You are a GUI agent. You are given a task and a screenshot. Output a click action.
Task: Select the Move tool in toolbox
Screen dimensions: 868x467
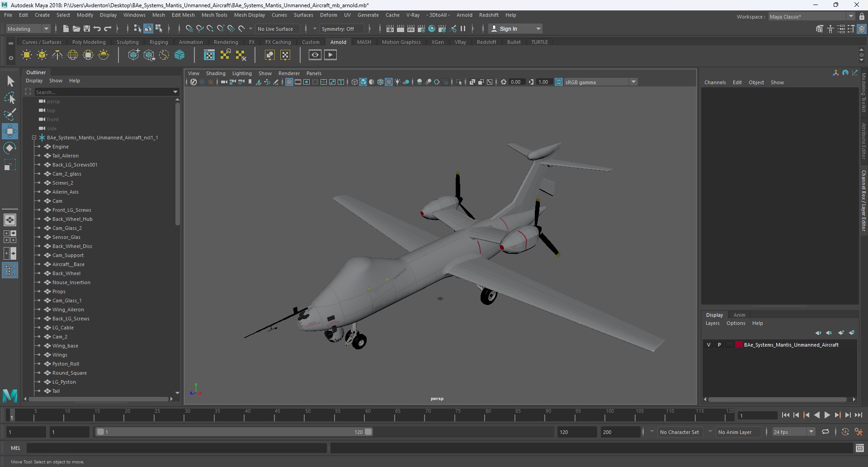click(x=10, y=131)
